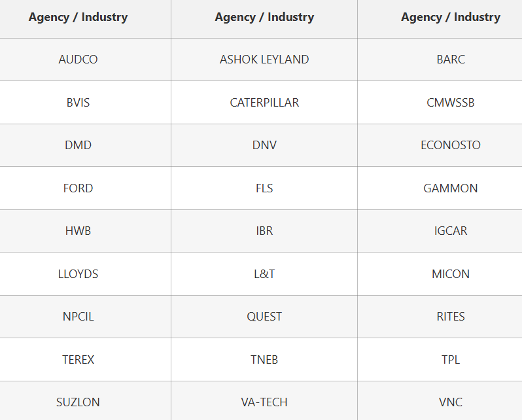Select the QUEST cell
Image resolution: width=522 pixels, height=420 pixels.
click(x=264, y=317)
